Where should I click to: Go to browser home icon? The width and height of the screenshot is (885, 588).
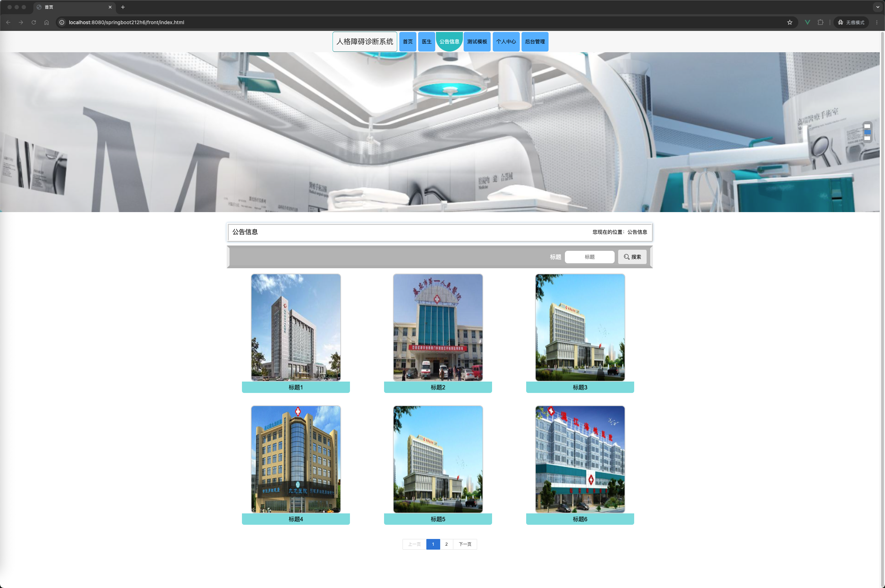point(47,22)
